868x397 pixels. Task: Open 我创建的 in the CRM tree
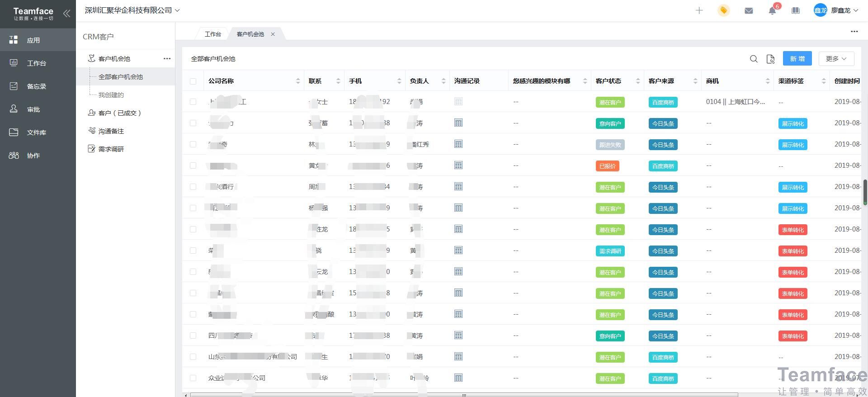tap(111, 95)
